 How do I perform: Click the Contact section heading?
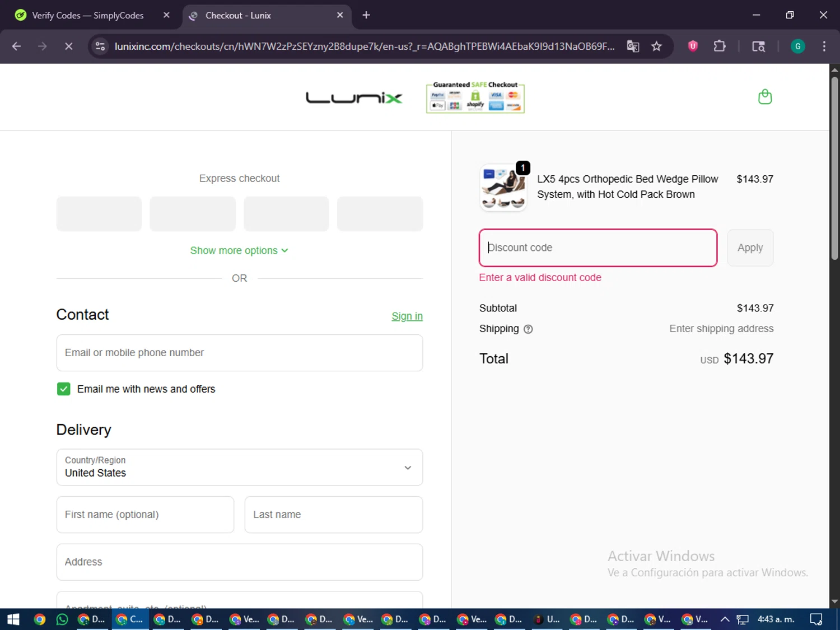coord(82,315)
